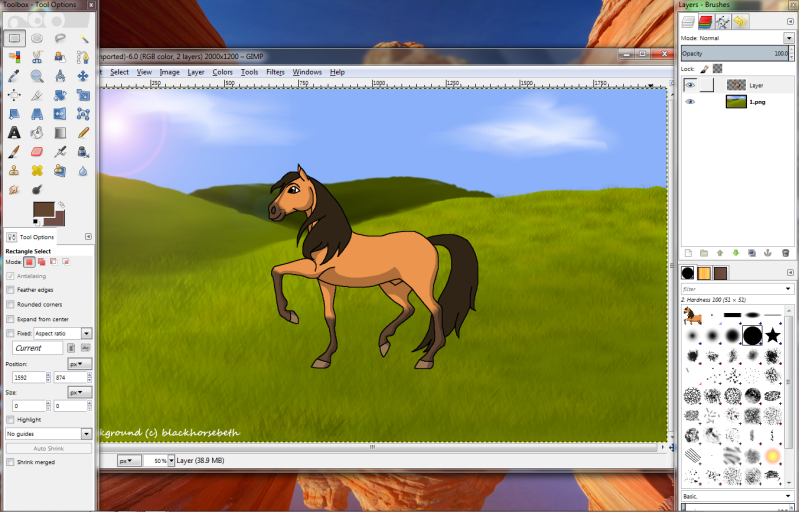Image resolution: width=799 pixels, height=512 pixels.
Task: Select the star-shaped brush thumbnail
Action: [773, 335]
